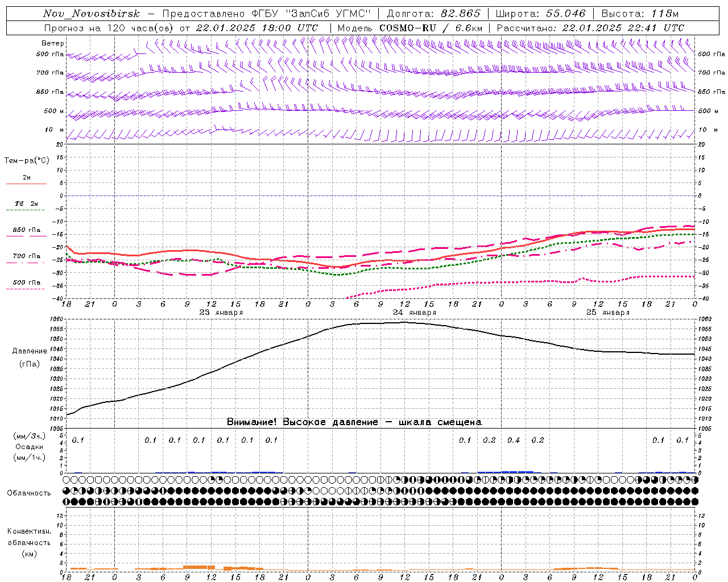This screenshot has height=582, width=728.
Task: Click the (гПа) unit label under Давление
Action: (30, 364)
